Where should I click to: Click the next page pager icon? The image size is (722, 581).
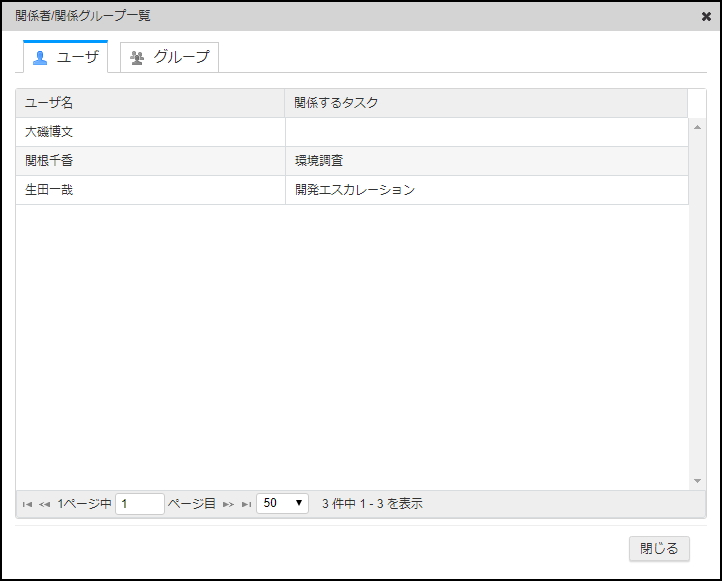point(229,505)
